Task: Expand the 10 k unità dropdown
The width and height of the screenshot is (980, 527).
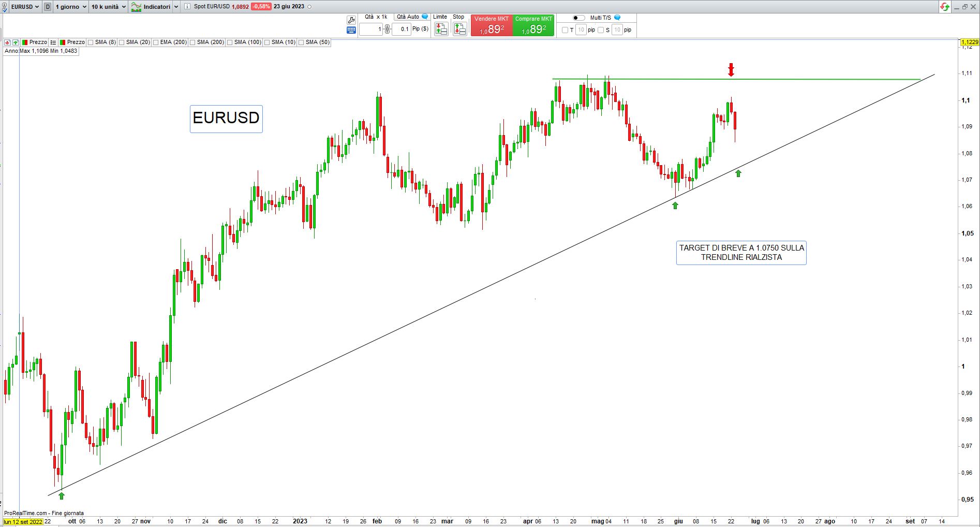Action: (x=108, y=7)
